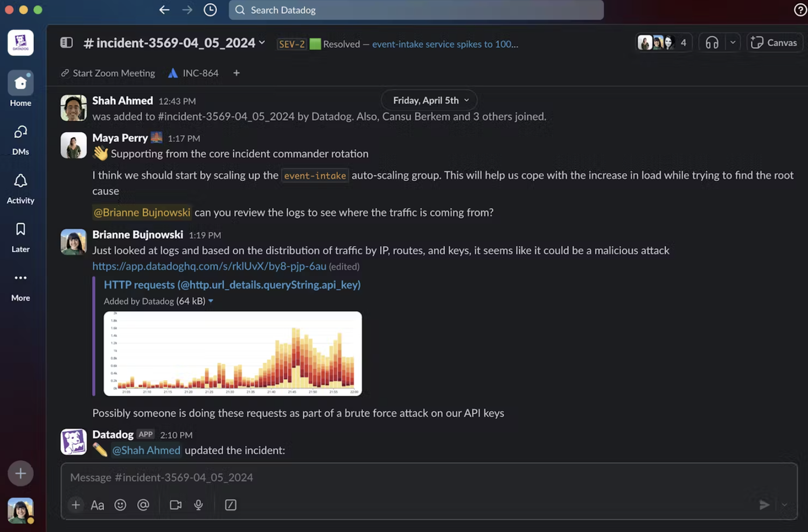Toggle text formatting Aa button
The width and height of the screenshot is (808, 532).
(97, 505)
